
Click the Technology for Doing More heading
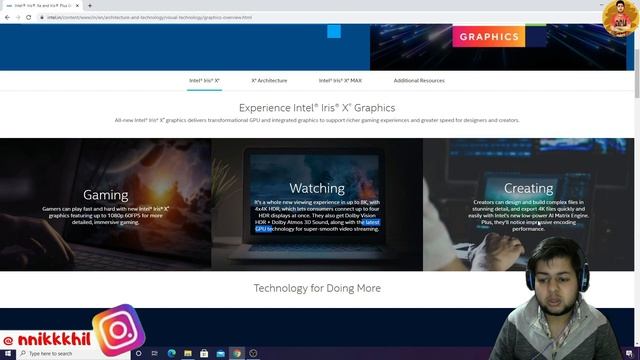tap(317, 288)
